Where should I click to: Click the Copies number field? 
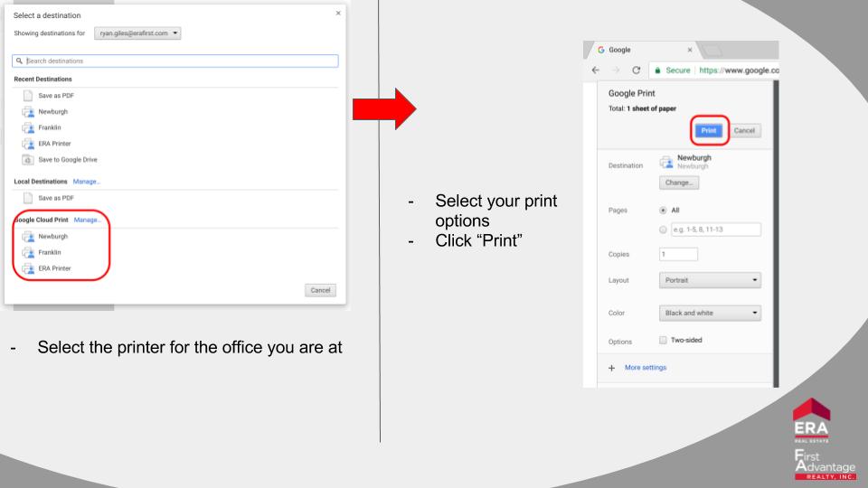pyautogui.click(x=678, y=255)
